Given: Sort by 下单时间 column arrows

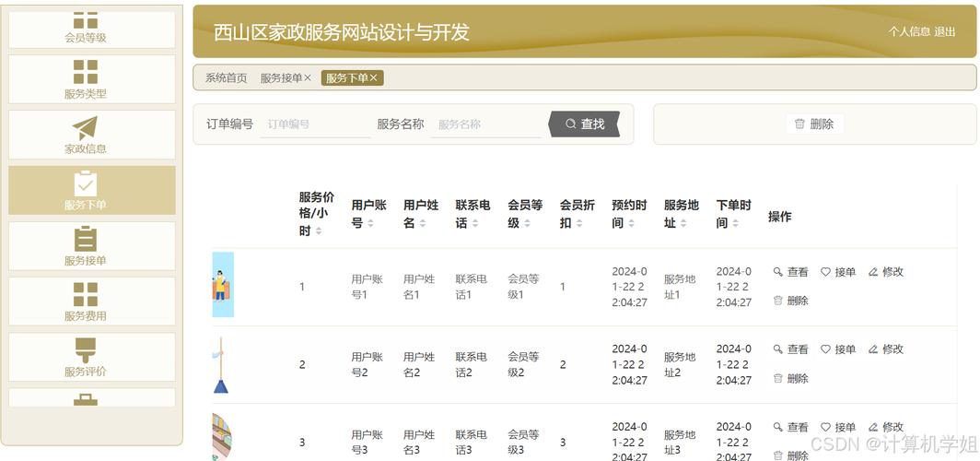Looking at the screenshot, I should 735,223.
